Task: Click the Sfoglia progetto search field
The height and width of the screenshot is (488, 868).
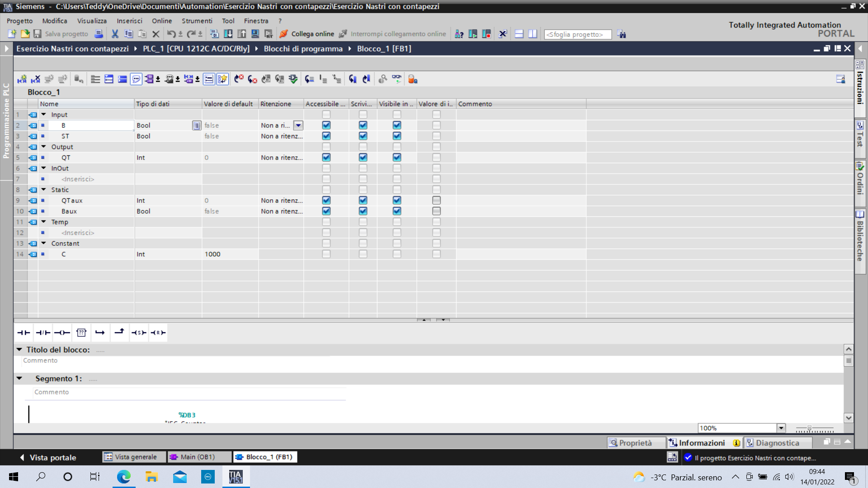Action: pos(578,34)
